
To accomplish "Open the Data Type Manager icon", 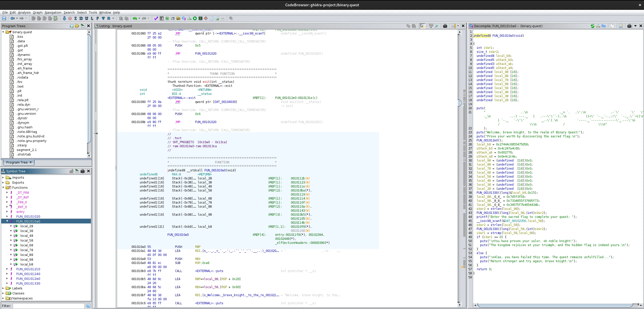I will tap(178, 18).
